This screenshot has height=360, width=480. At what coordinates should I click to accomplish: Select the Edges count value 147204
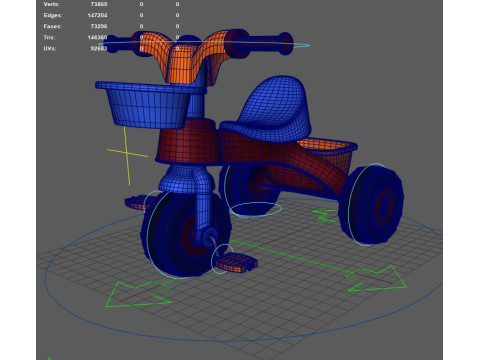coord(97,15)
